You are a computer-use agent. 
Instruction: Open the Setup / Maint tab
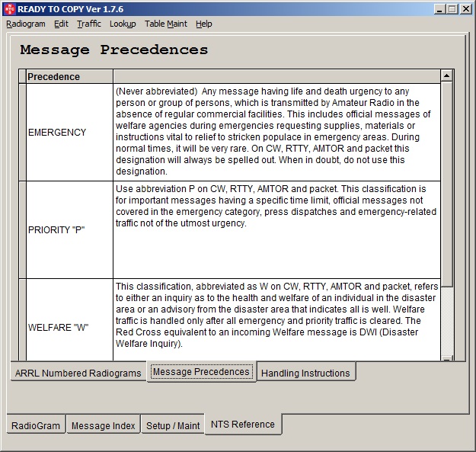[173, 425]
